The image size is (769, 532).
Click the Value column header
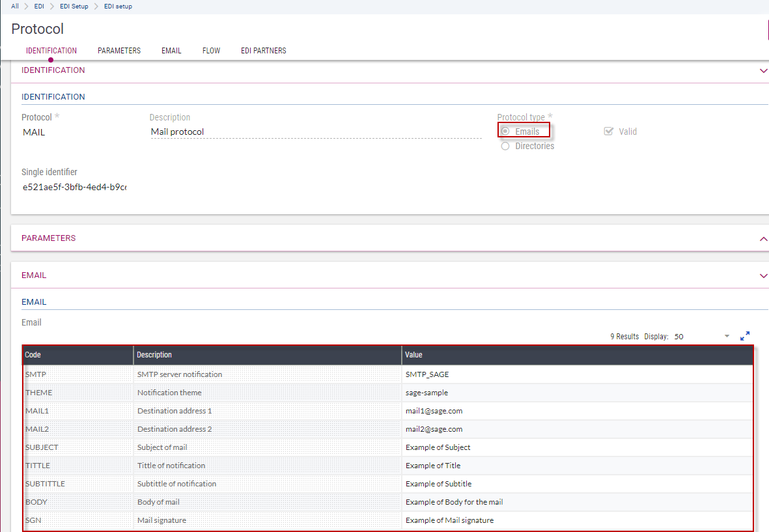pos(414,355)
